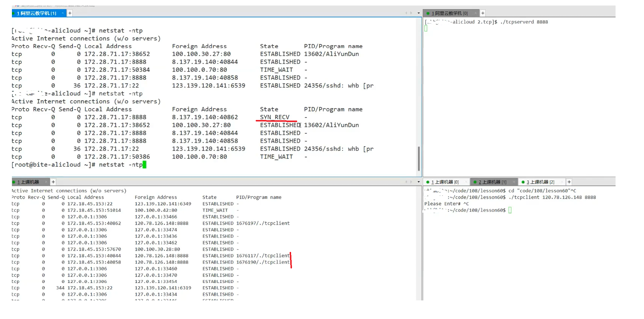Go to previous tab arrow in bottom-left pane
This screenshot has width=644, height=319.
[406, 182]
